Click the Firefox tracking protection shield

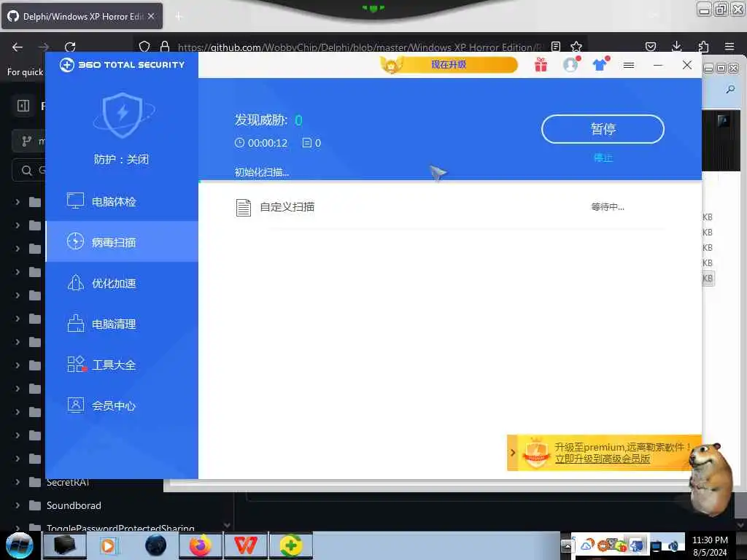(144, 47)
